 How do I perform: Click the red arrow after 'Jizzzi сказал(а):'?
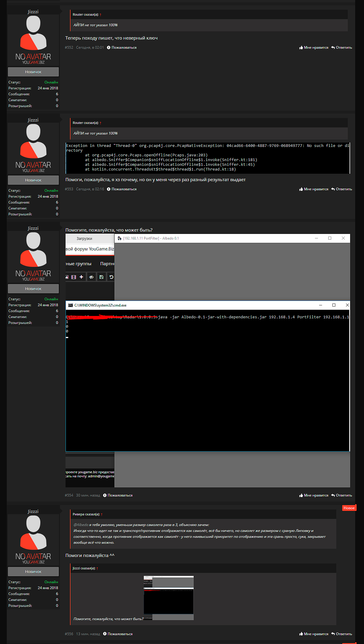(97, 568)
